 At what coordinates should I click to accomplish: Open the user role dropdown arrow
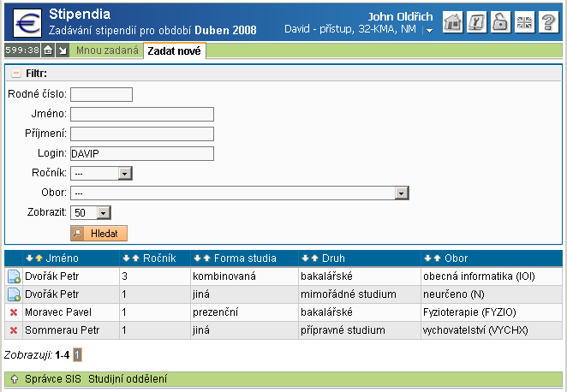428,31
